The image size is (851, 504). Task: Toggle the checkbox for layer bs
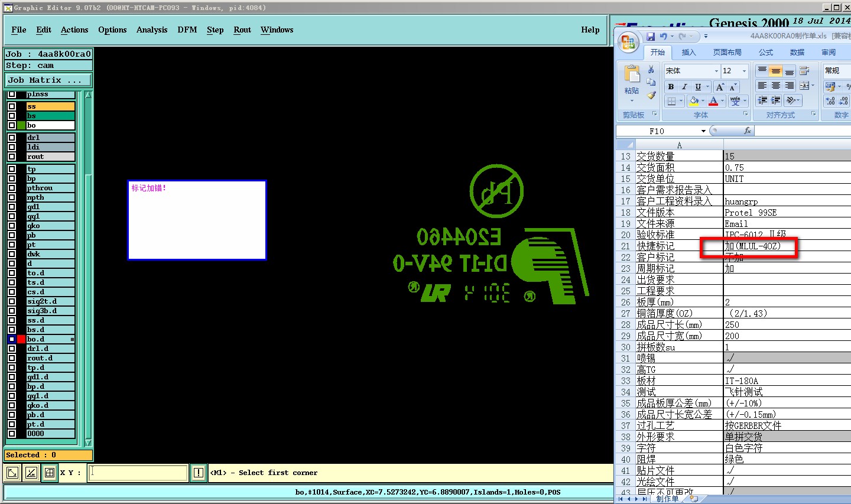tap(12, 116)
